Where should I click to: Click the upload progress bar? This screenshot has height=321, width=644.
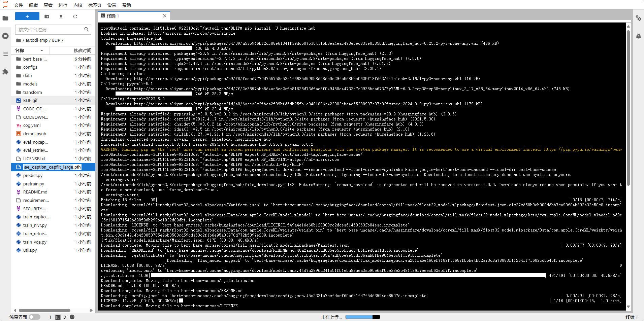363,317
